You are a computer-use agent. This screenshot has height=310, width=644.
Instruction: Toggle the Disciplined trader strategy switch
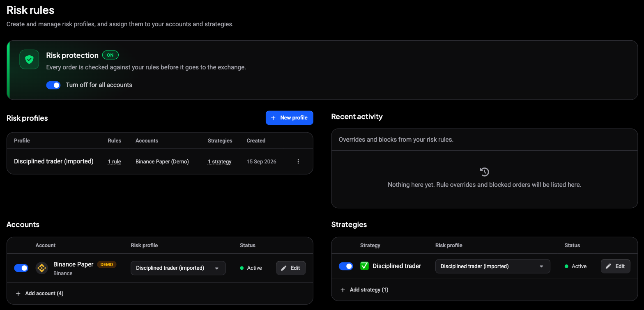tap(346, 266)
